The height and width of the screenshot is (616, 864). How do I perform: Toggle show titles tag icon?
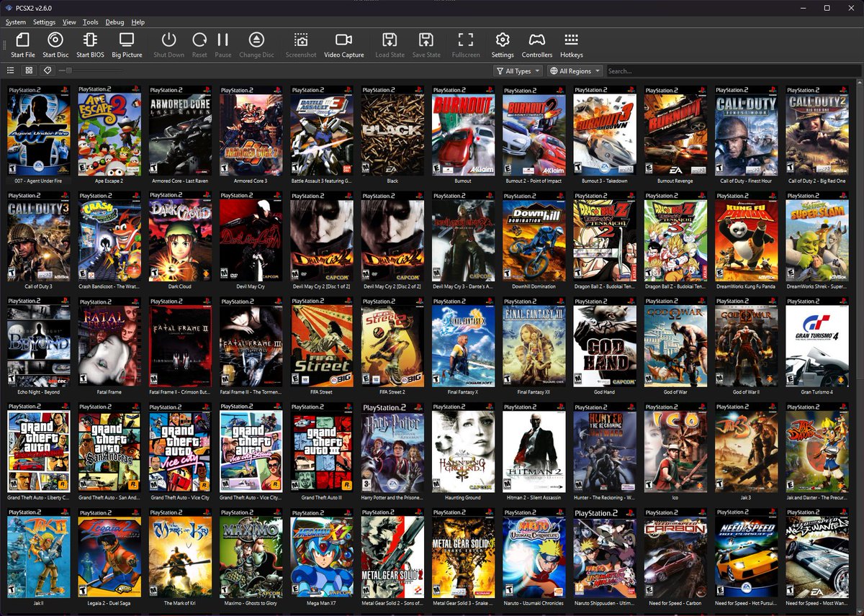(x=48, y=71)
